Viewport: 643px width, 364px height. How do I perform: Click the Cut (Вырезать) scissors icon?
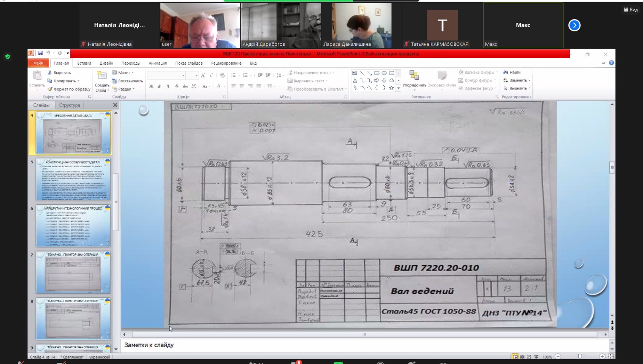50,73
